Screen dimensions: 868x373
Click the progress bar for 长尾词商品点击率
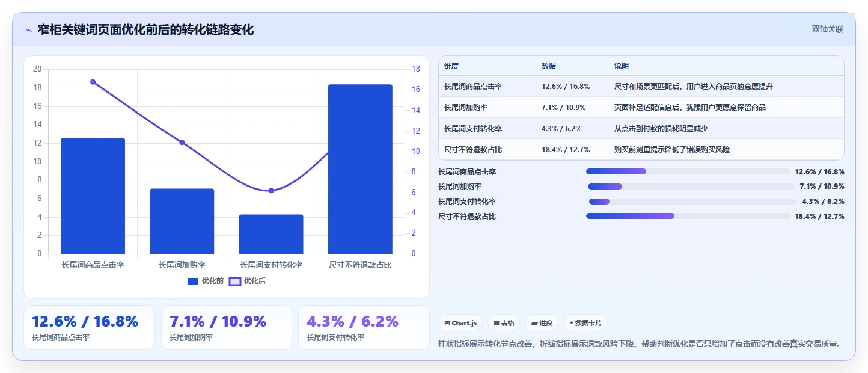coord(688,171)
